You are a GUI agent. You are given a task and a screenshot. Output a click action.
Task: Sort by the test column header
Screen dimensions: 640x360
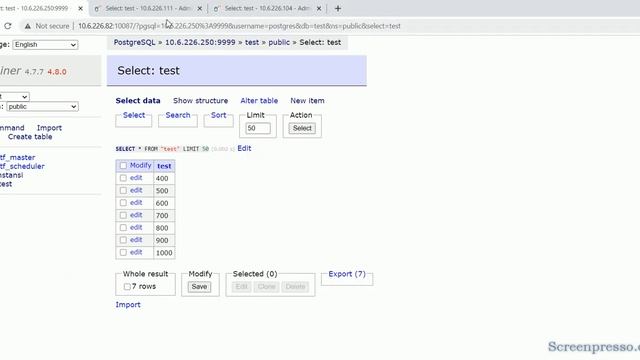click(164, 166)
